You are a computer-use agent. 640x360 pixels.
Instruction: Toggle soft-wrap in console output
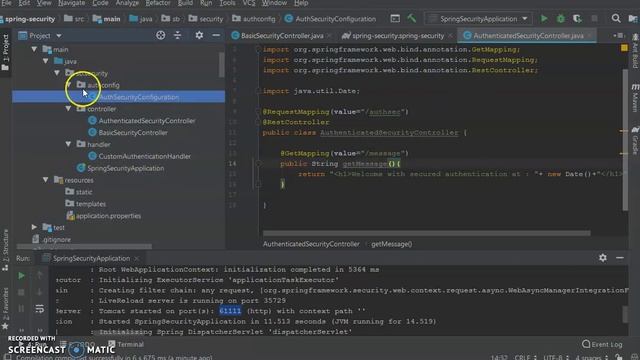point(40,309)
